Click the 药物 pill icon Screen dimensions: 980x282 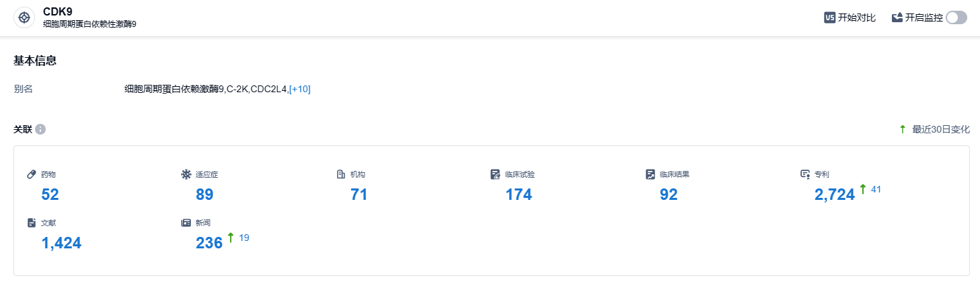click(x=32, y=174)
